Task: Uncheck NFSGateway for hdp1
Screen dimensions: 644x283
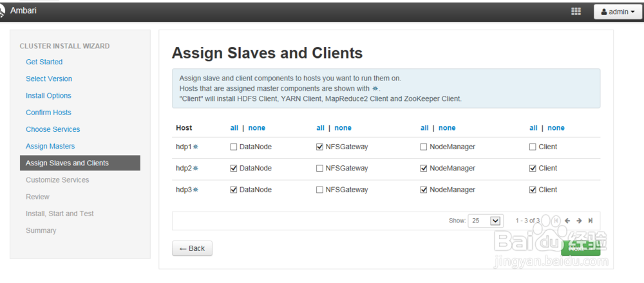Action: (x=320, y=147)
